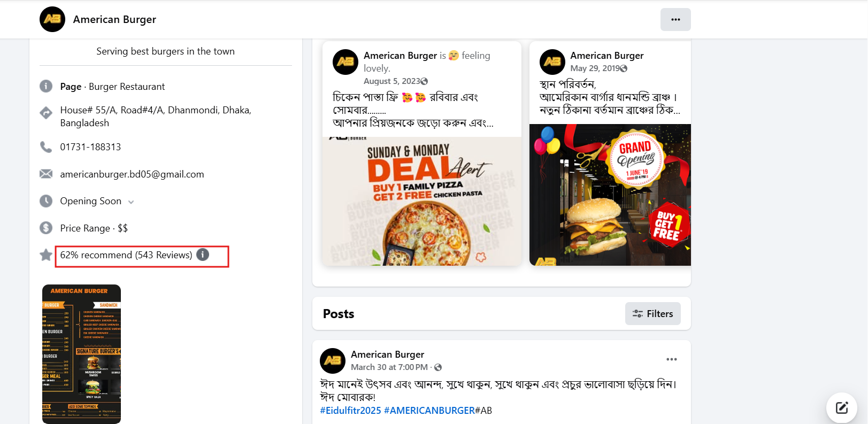Click the americanburger.bd05@gmail.com email link
868x424 pixels.
(132, 174)
